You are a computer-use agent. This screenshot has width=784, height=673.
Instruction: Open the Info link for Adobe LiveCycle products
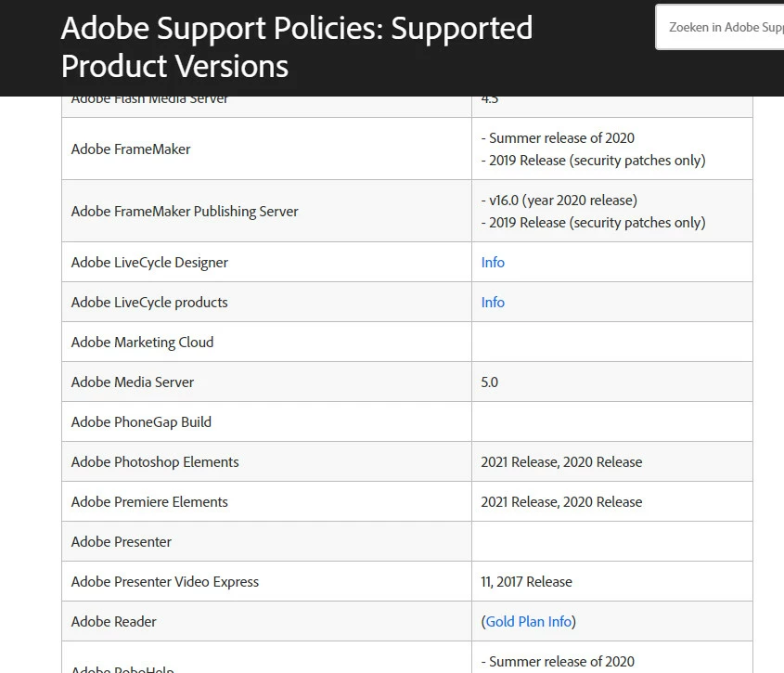point(493,303)
